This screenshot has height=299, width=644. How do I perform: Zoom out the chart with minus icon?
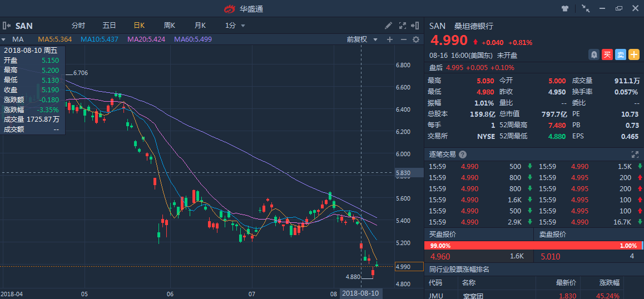click(403, 39)
